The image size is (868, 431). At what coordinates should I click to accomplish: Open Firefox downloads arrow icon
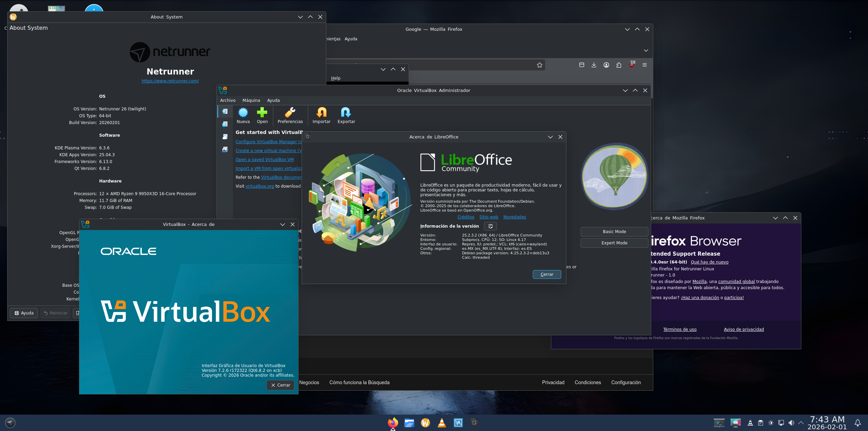coord(594,65)
